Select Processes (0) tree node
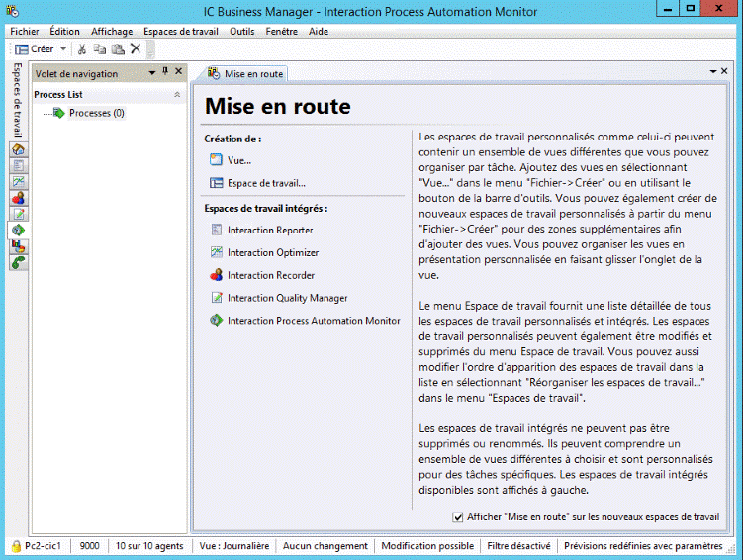 [x=96, y=113]
